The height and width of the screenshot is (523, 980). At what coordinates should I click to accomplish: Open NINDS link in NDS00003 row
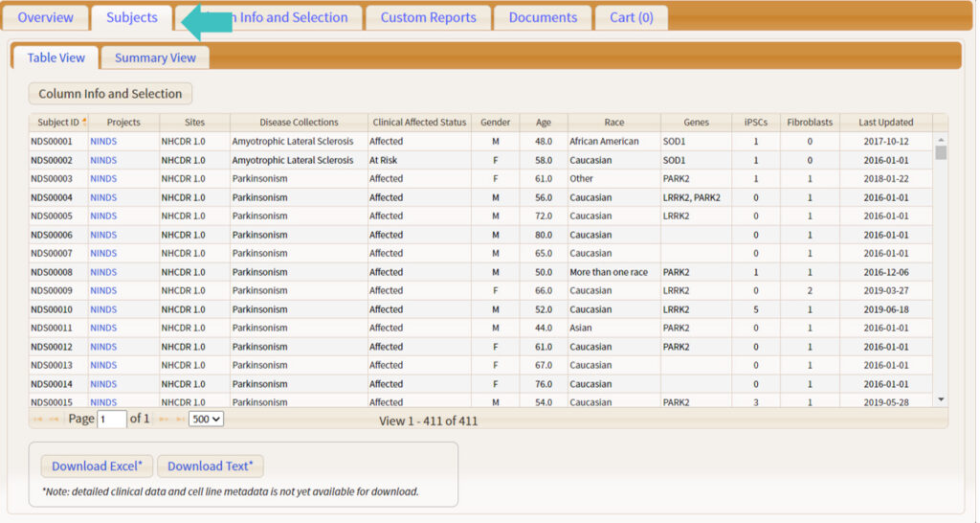coord(103,178)
